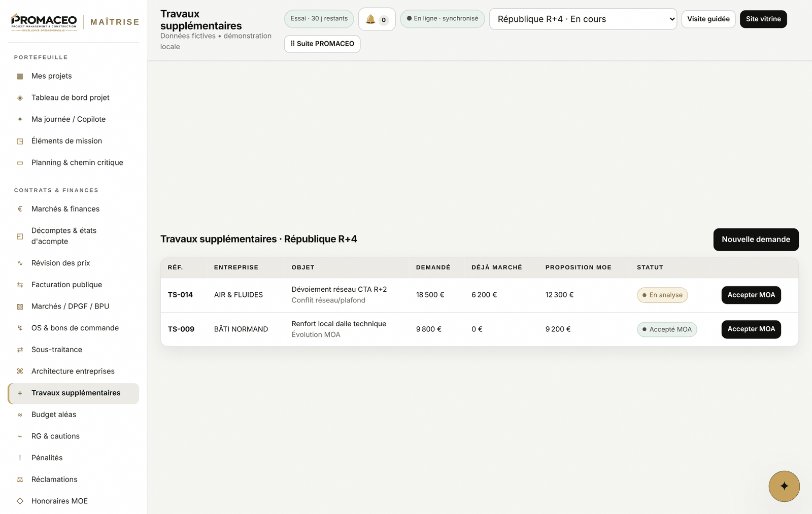Click the Mes projets grid icon

click(x=20, y=76)
